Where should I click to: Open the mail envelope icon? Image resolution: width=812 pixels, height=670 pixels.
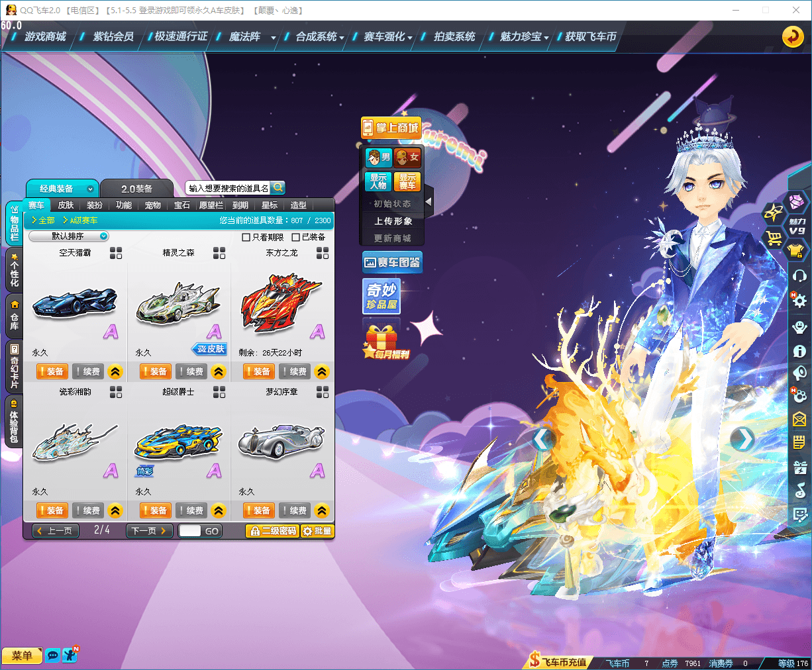point(799,419)
